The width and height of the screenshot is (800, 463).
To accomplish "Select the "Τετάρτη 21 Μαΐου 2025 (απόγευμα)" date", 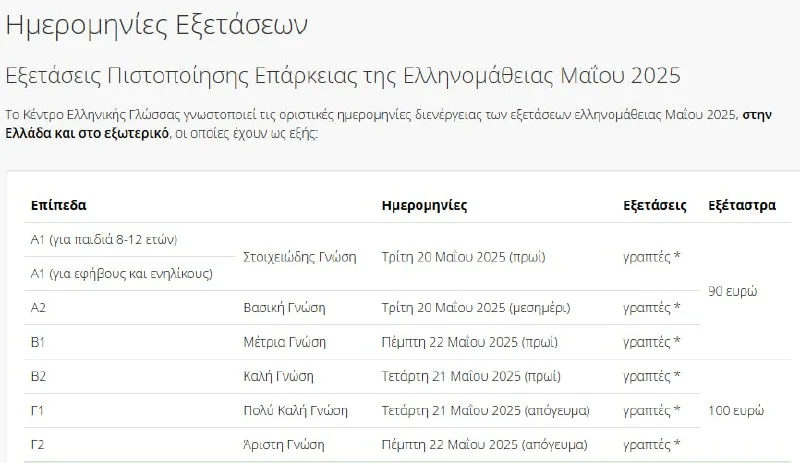I will [485, 410].
